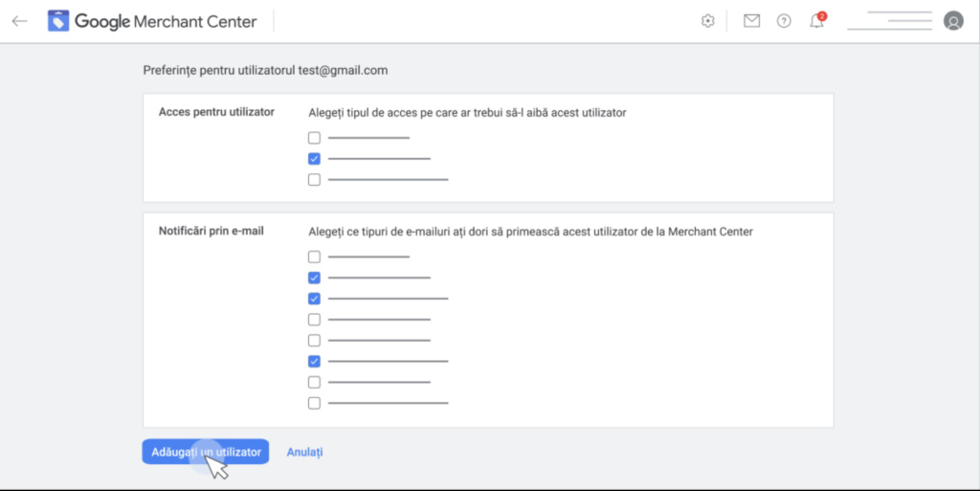This screenshot has width=980, height=491.
Task: Check the seventh email notification checkbox
Action: coord(314,382)
